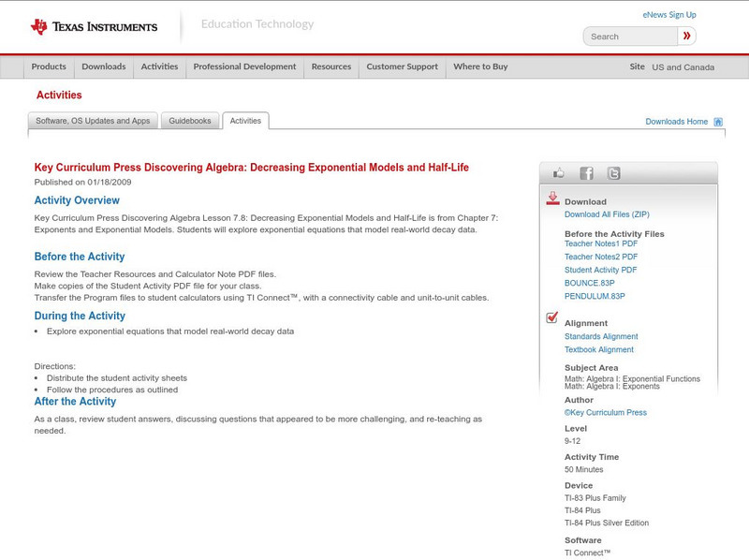749x560 pixels.
Task: Click the TI-84 Plus Silver Edition entry
Action: [607, 523]
